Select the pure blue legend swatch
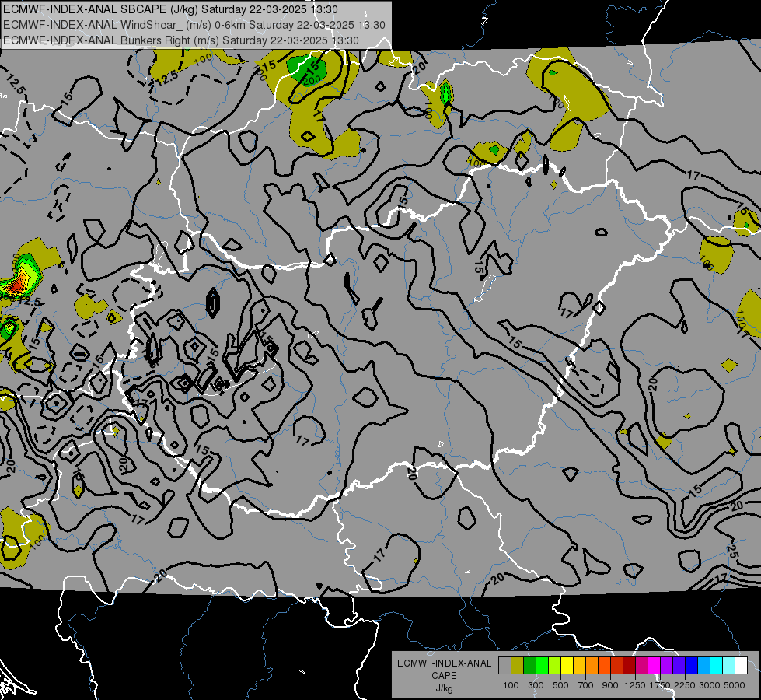Screen dimensions: 761x700 pos(692,666)
